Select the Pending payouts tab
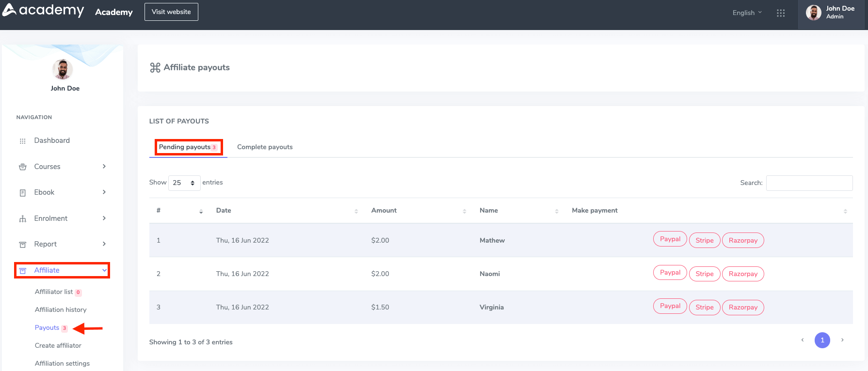This screenshot has height=371, width=868. pos(188,147)
